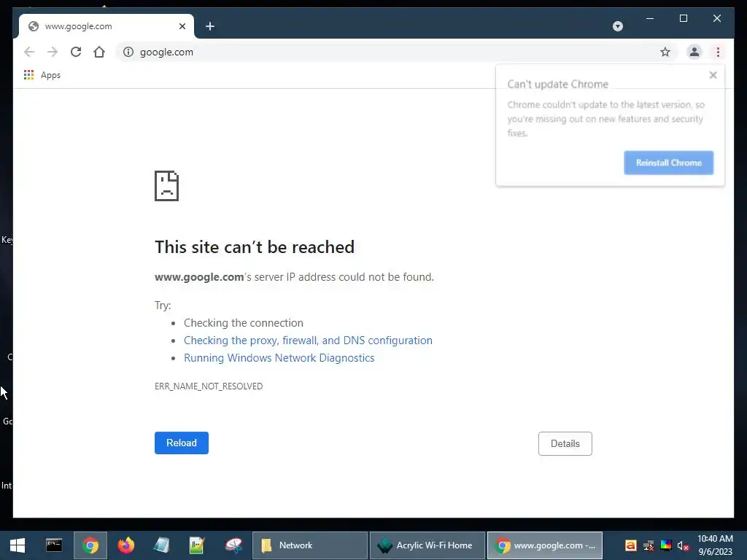Click the Reinstall Chrome button
The height and width of the screenshot is (560, 747).
point(668,163)
